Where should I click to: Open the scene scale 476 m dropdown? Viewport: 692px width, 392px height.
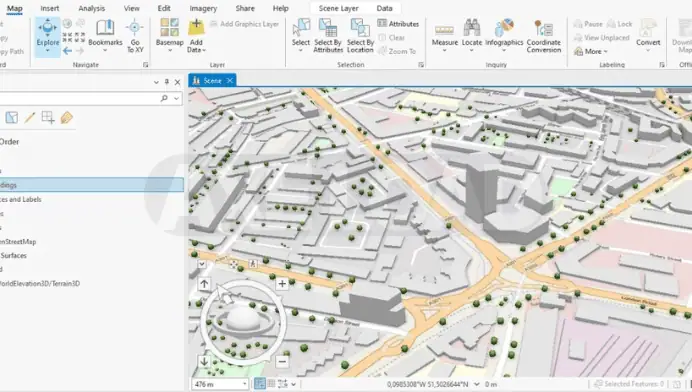click(244, 384)
